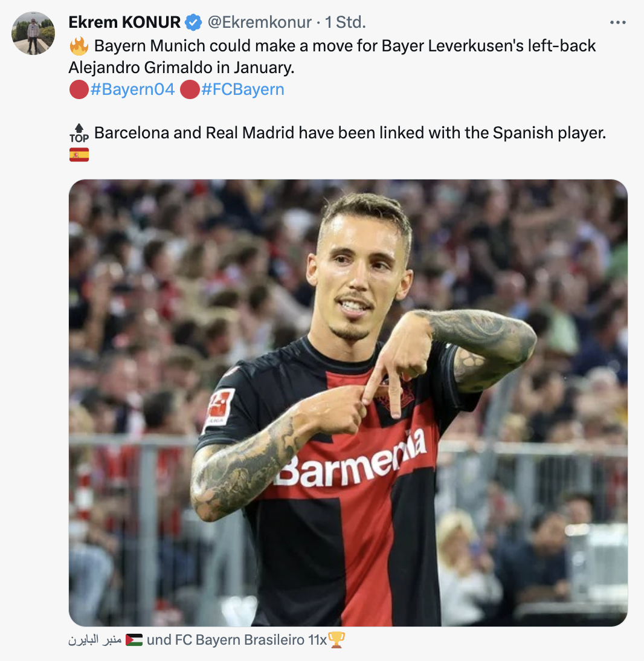Click the fire emoji starting the tweet

(79, 46)
